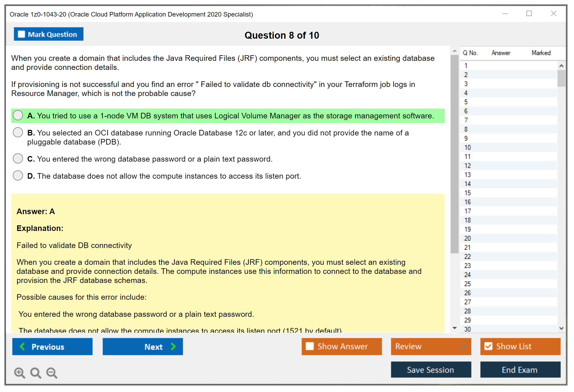The image size is (574, 392).
Task: Click the white checkbox icon on Mark Question
Action: pos(21,34)
